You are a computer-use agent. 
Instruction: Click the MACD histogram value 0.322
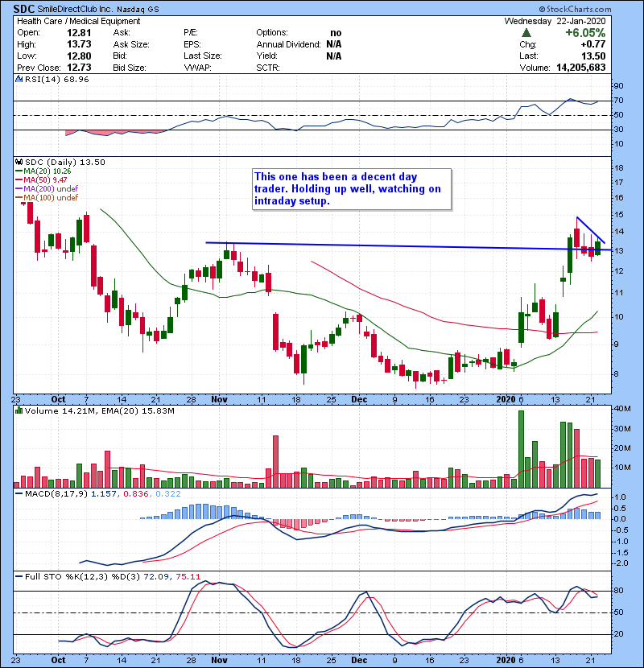[168, 494]
